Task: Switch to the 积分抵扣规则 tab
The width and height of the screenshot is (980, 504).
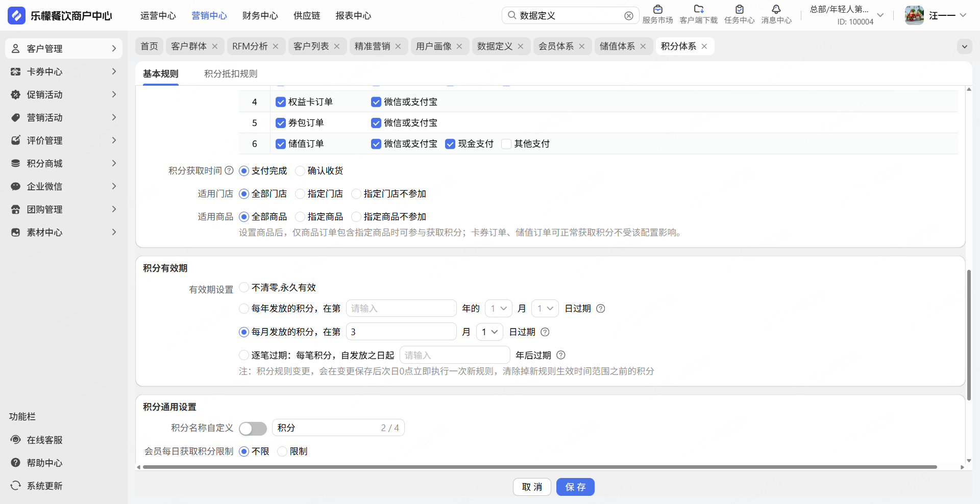Action: [x=231, y=74]
